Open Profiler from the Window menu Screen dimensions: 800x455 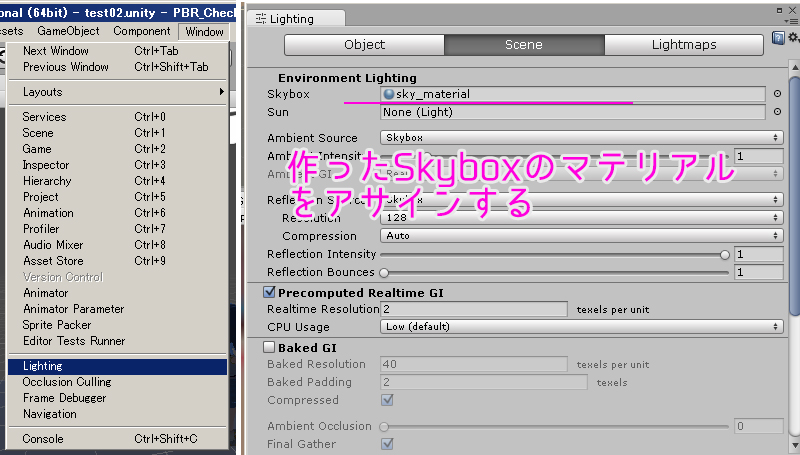117,229
